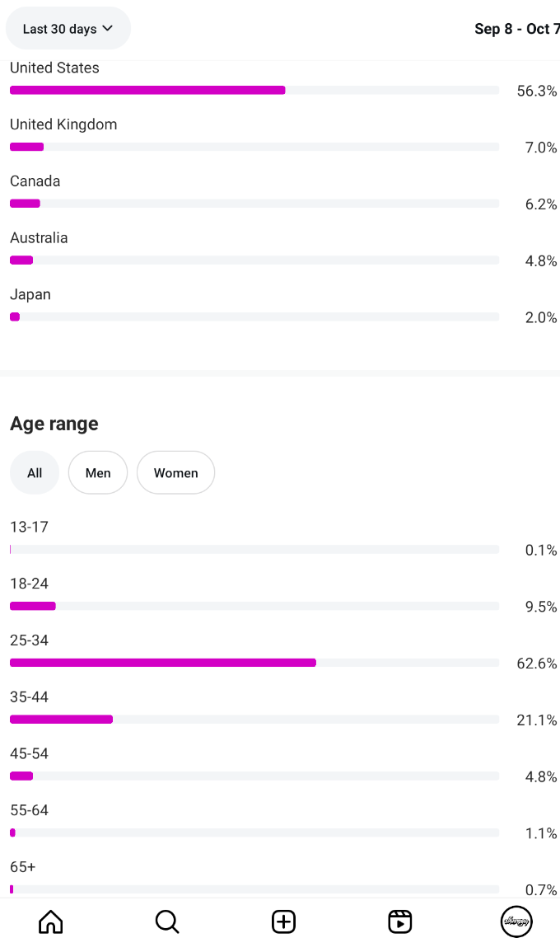Open the Search magnifier icon
Viewport: 560px width, 938px height.
pyautogui.click(x=167, y=921)
